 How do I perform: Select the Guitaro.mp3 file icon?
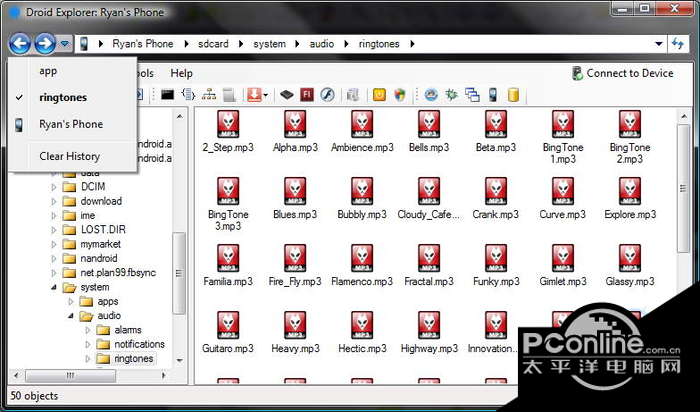click(228, 325)
